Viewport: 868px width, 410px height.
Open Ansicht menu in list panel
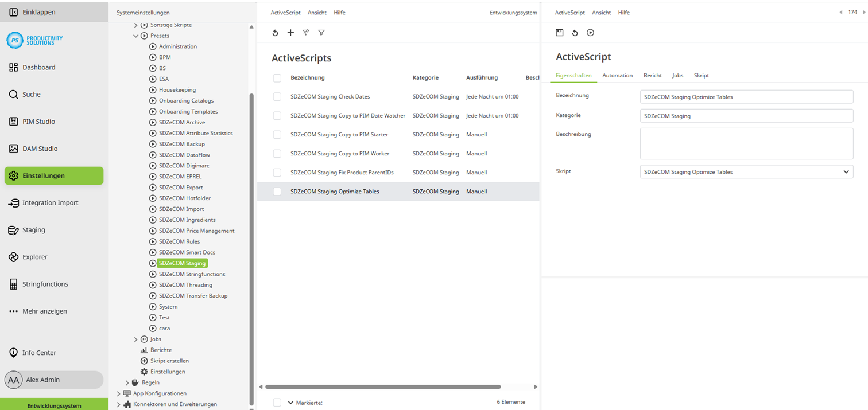click(x=317, y=13)
